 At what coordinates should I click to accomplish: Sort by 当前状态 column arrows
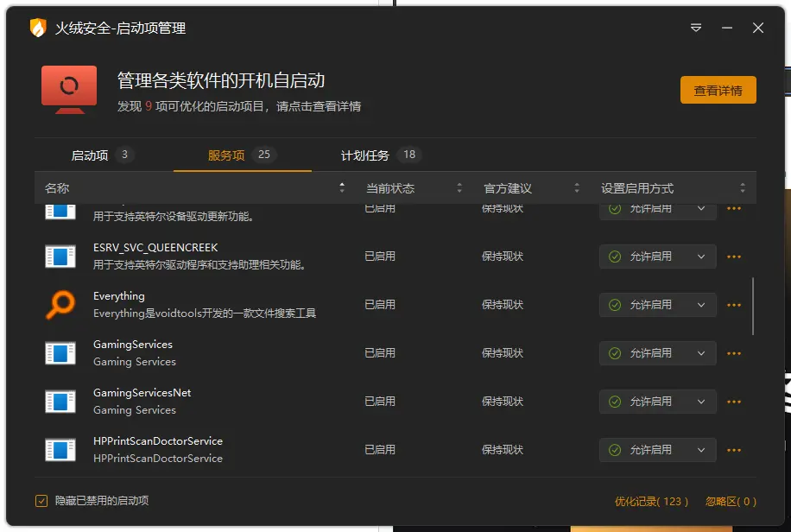pos(459,187)
